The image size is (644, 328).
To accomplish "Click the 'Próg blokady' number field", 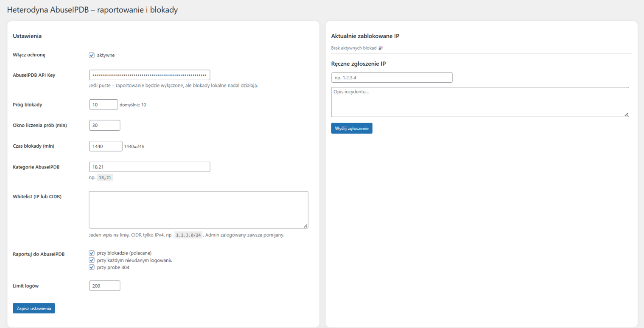I will 104,104.
